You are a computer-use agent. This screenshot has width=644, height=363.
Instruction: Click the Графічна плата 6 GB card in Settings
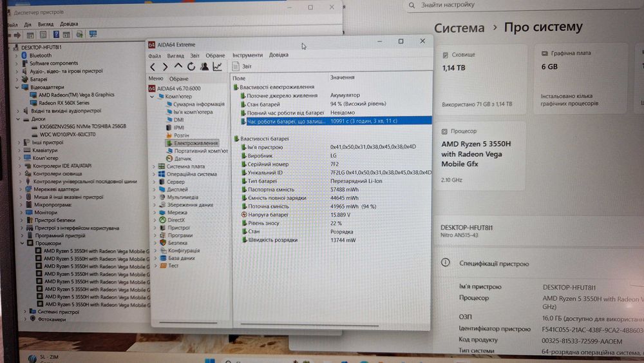(581, 78)
